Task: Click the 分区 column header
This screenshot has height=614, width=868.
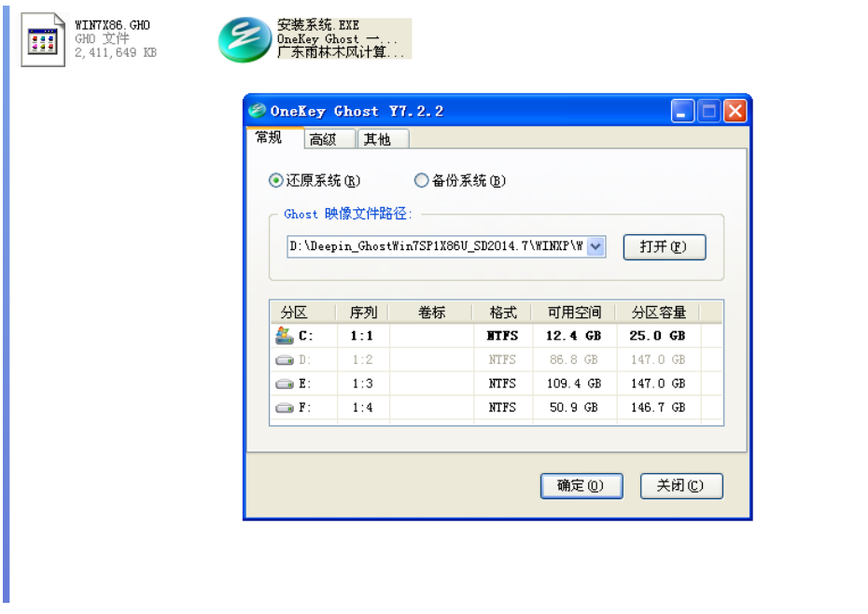Action: coord(302,313)
